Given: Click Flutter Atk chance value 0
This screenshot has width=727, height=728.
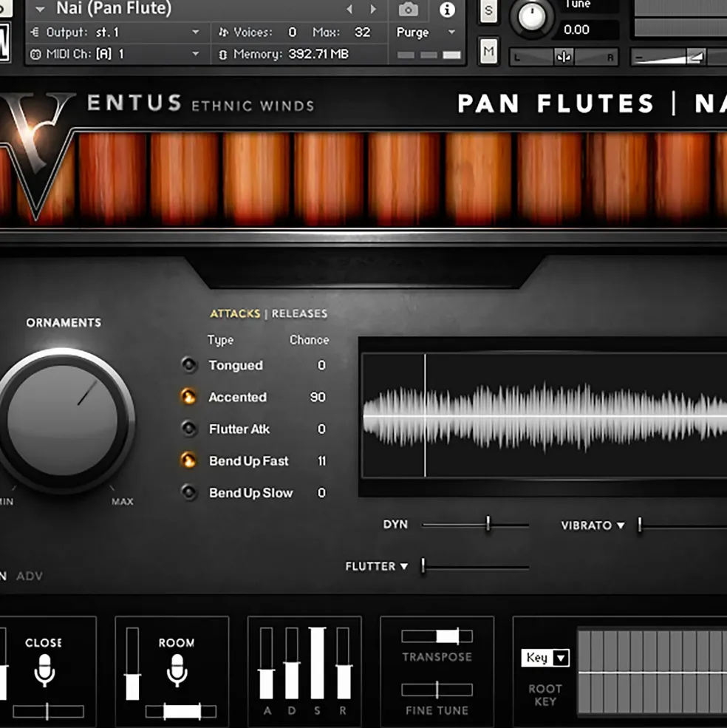Looking at the screenshot, I should (321, 429).
